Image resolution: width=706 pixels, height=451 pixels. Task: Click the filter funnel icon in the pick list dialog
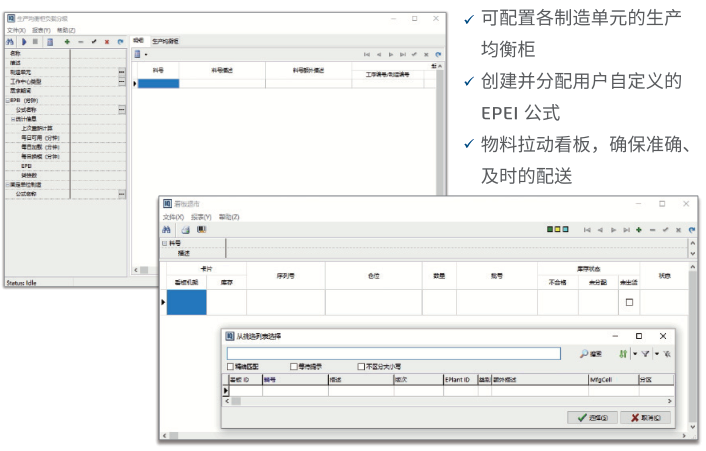click(646, 353)
